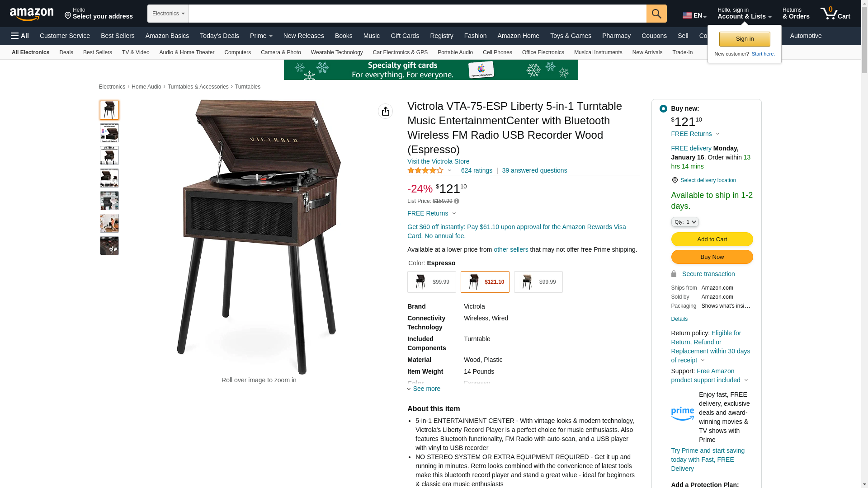Visit the Victrola Store link

coord(438,161)
